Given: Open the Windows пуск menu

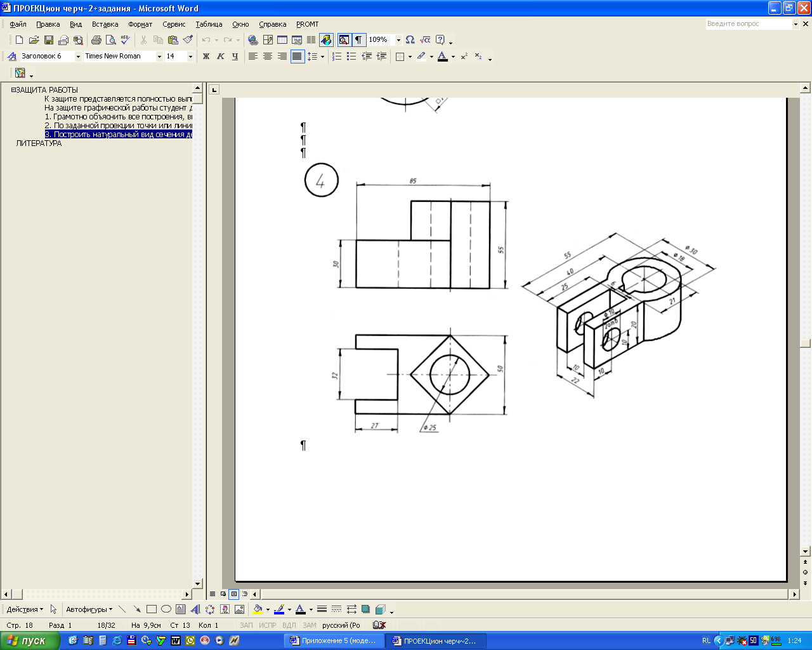Looking at the screenshot, I should click(x=30, y=640).
